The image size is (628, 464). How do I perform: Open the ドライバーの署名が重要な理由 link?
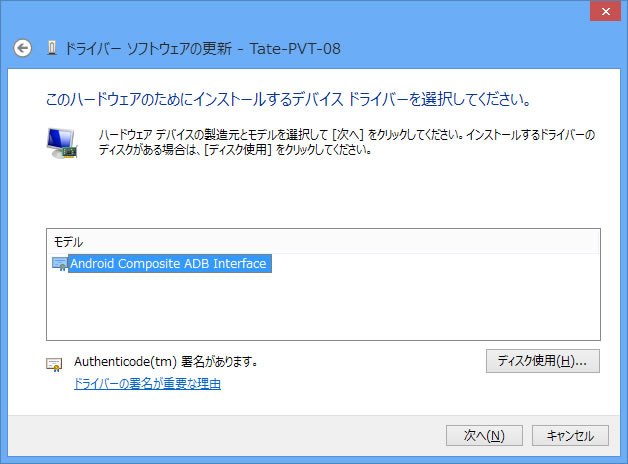[x=147, y=384]
